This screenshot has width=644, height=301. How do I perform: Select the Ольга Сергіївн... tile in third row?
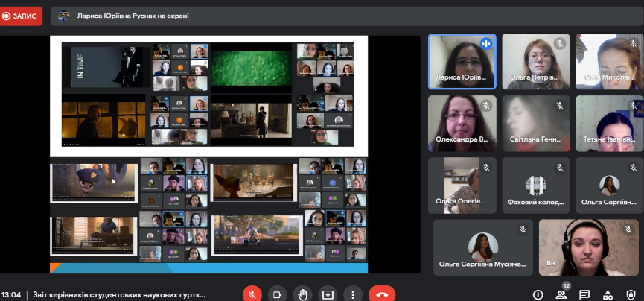[610, 186]
